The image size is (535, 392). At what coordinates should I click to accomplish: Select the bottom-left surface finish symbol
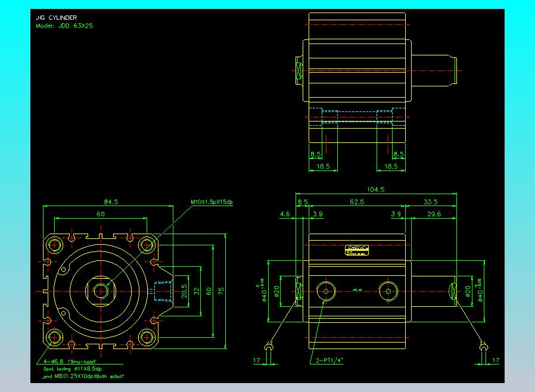[270, 347]
